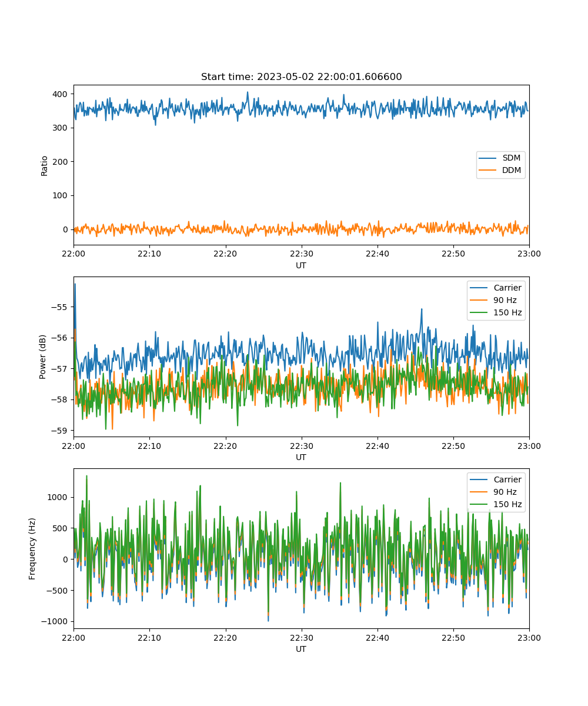Click the 400 tick label on the Ratio axis
Screen dimensions: 588x706
tap(61, 94)
